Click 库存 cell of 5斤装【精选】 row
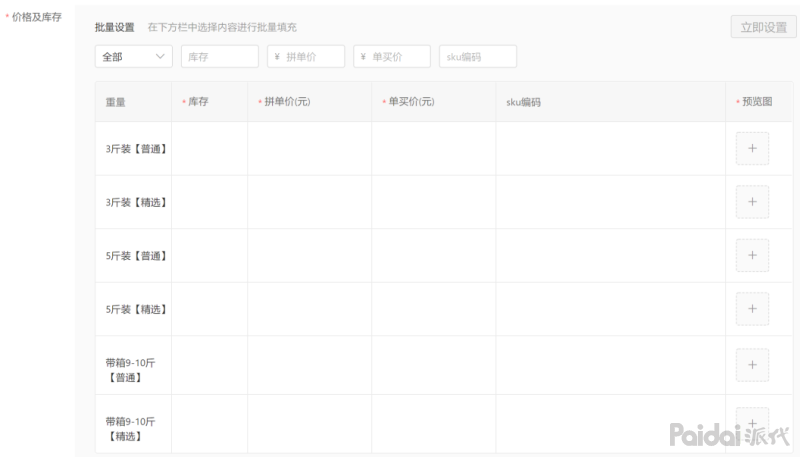The image size is (800, 457). (x=210, y=309)
